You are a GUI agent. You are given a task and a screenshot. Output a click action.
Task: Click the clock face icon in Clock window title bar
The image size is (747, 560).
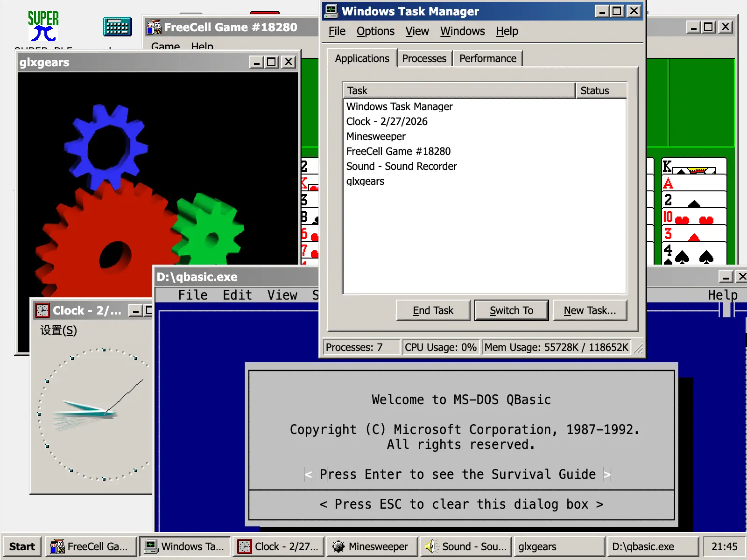click(x=42, y=310)
